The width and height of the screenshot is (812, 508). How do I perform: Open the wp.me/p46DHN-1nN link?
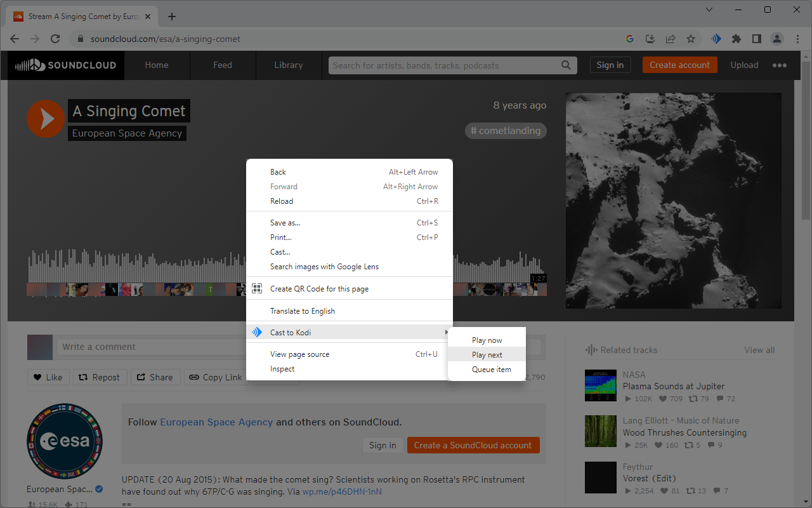tap(342, 491)
